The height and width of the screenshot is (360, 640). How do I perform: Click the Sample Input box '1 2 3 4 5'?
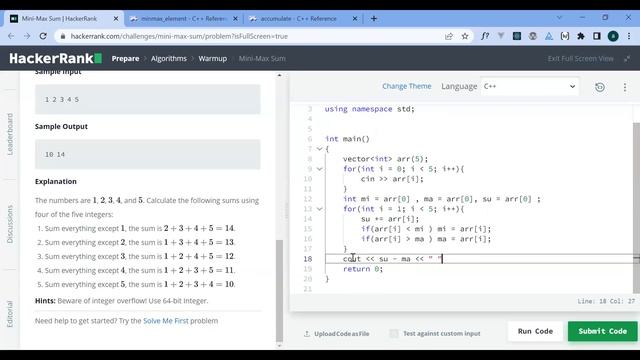pyautogui.click(x=147, y=99)
